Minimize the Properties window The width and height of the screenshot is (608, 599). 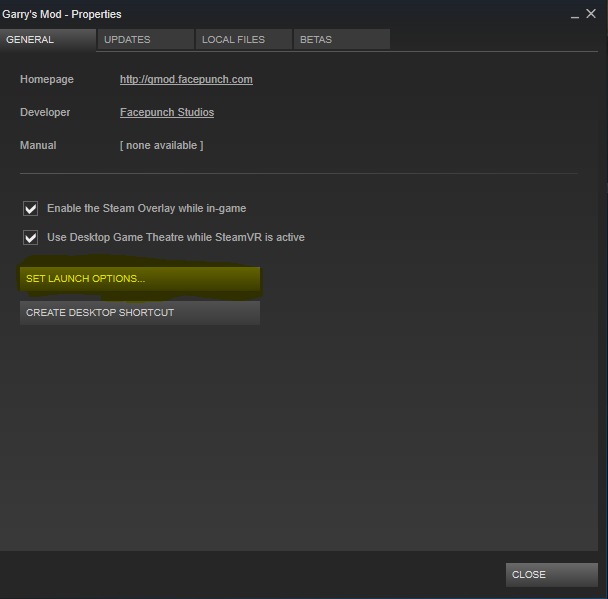pyautogui.click(x=575, y=15)
